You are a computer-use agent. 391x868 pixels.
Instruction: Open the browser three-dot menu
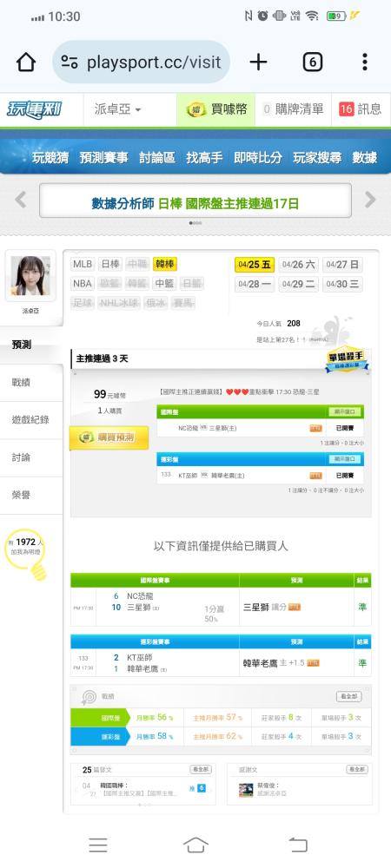coord(364,62)
